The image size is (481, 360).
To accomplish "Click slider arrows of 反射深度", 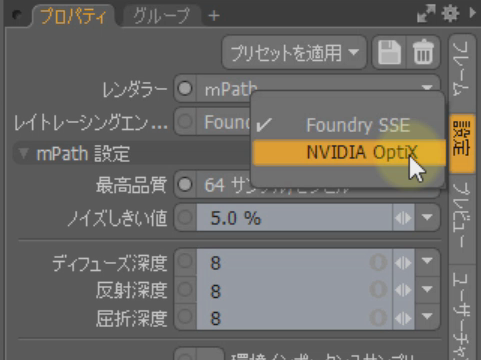I will coord(403,290).
